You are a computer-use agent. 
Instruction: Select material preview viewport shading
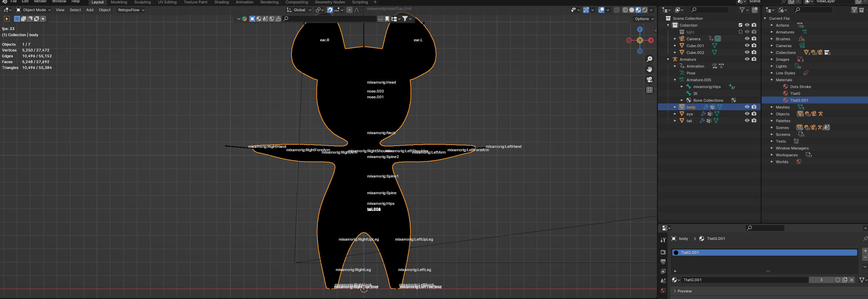point(638,10)
